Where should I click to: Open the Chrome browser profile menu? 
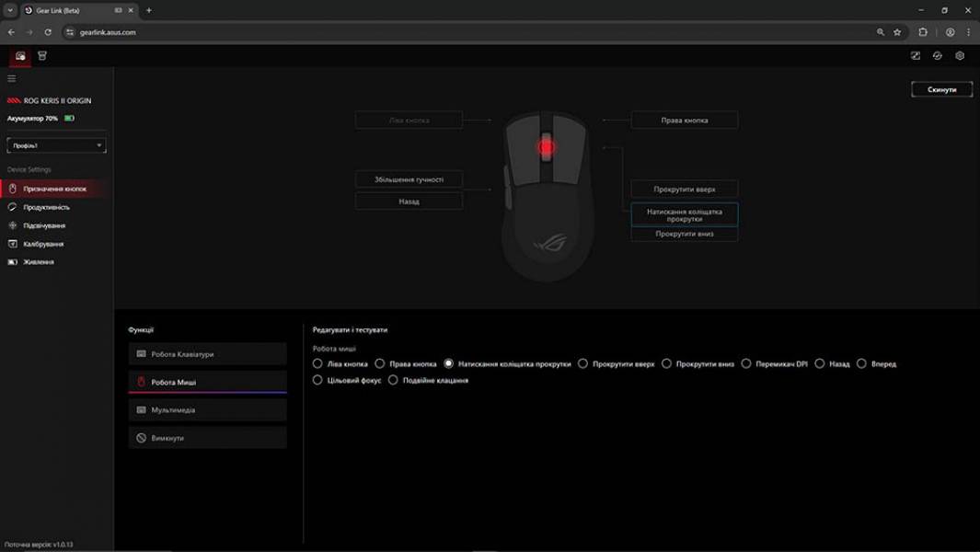(951, 30)
